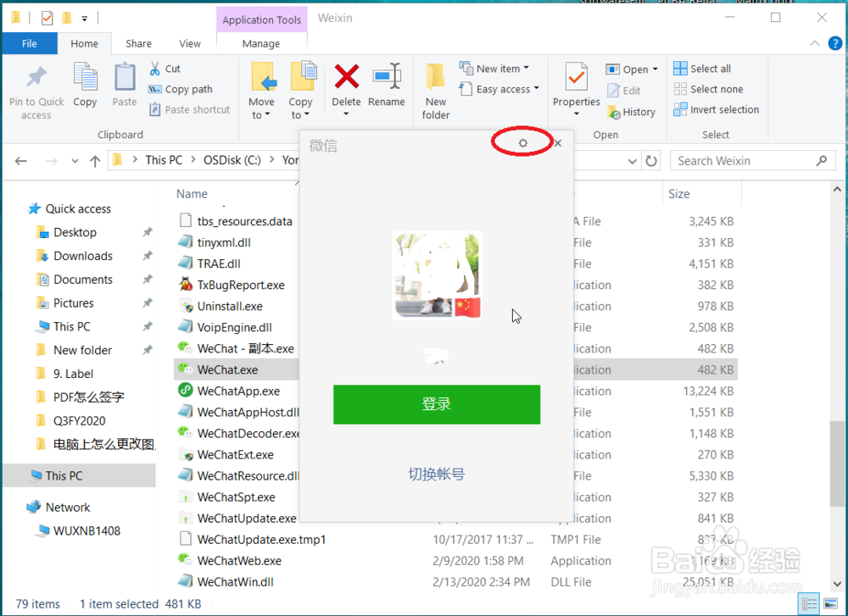Select Desktop in Quick access
848x616 pixels.
[x=75, y=232]
